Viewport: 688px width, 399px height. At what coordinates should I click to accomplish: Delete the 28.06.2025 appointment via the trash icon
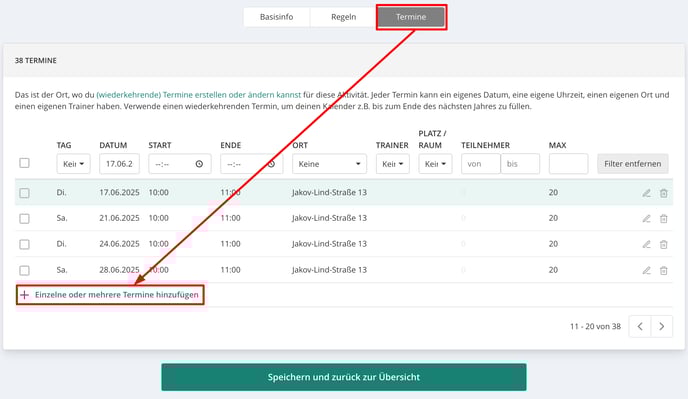click(663, 270)
